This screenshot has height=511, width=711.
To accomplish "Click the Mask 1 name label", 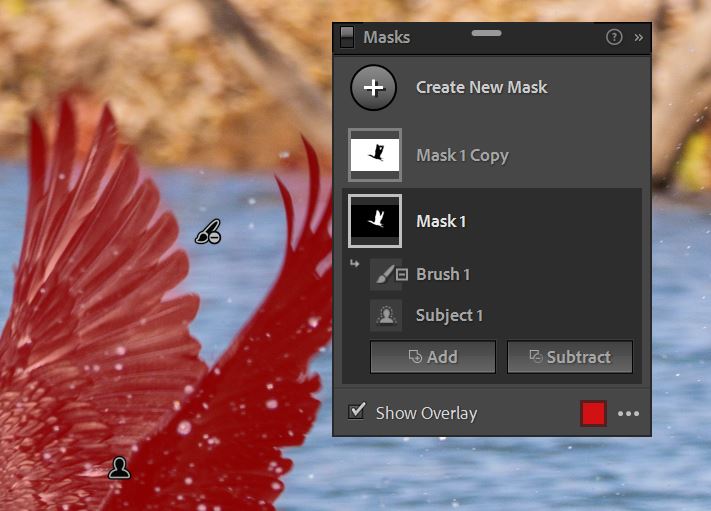I will pyautogui.click(x=441, y=221).
